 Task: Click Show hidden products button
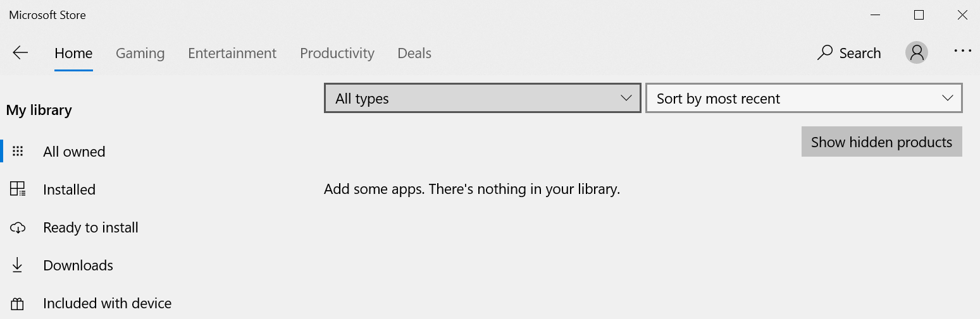click(882, 142)
